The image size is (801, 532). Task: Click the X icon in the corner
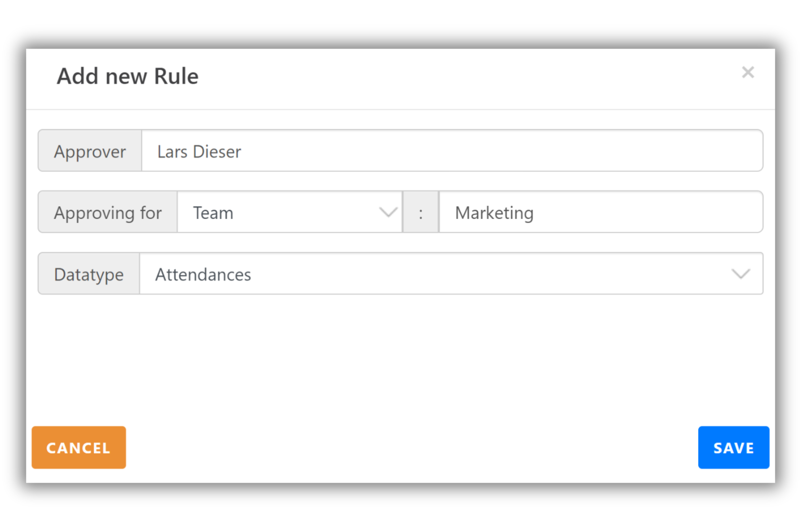click(748, 72)
